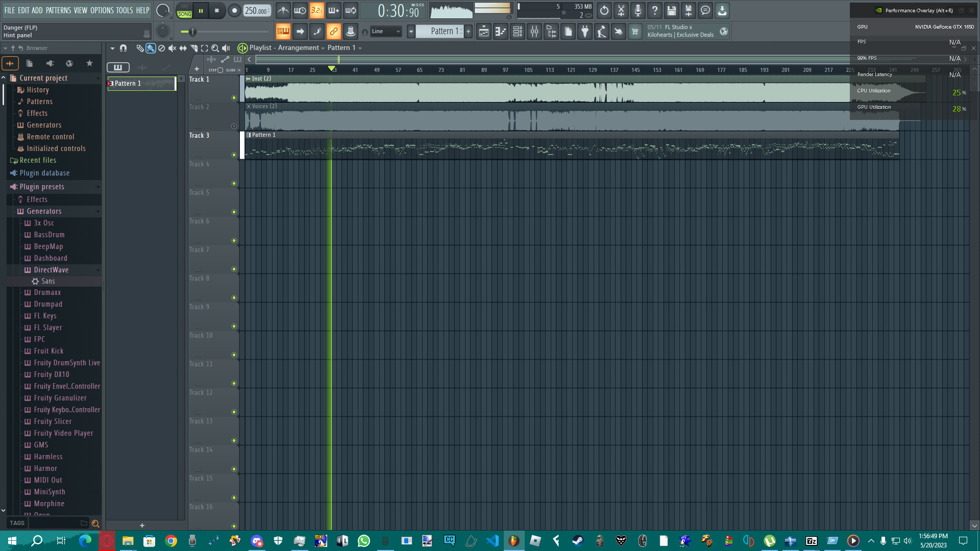Screen dimensions: 980x551
Task: Click the Pattern 1 clip in Track 3
Action: (572, 145)
